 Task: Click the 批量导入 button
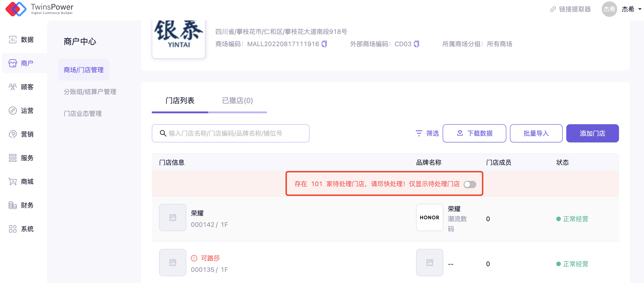[x=536, y=133]
